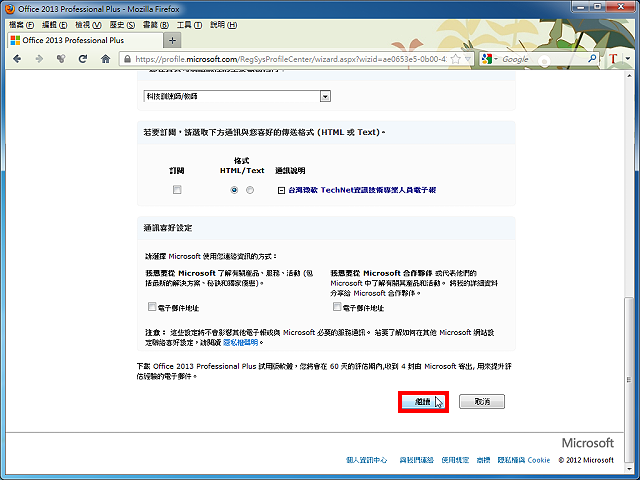The image size is (640, 480).
Task: Check Microsoft partners email address checkbox
Action: tap(337, 307)
